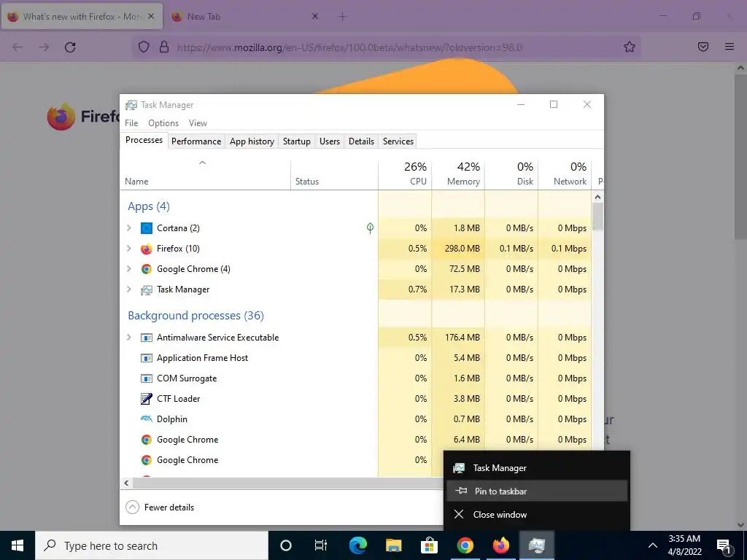Switch to the Startup tab
This screenshot has height=560, width=747.
click(x=297, y=141)
